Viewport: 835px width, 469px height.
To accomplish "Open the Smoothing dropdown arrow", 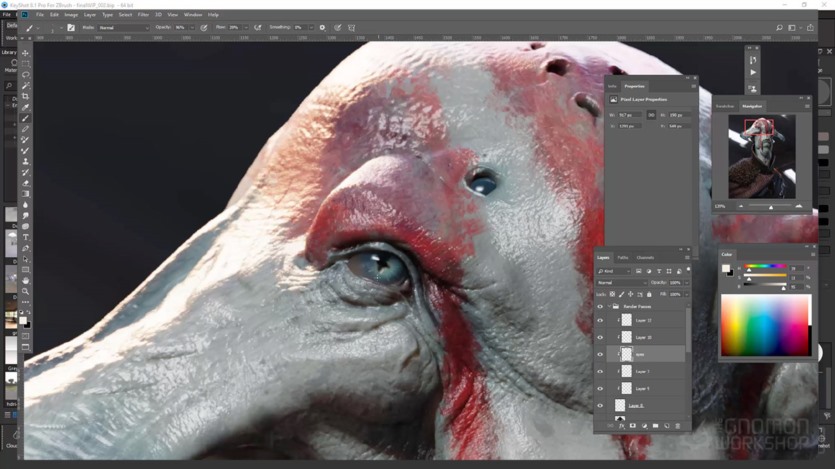I will coord(311,28).
